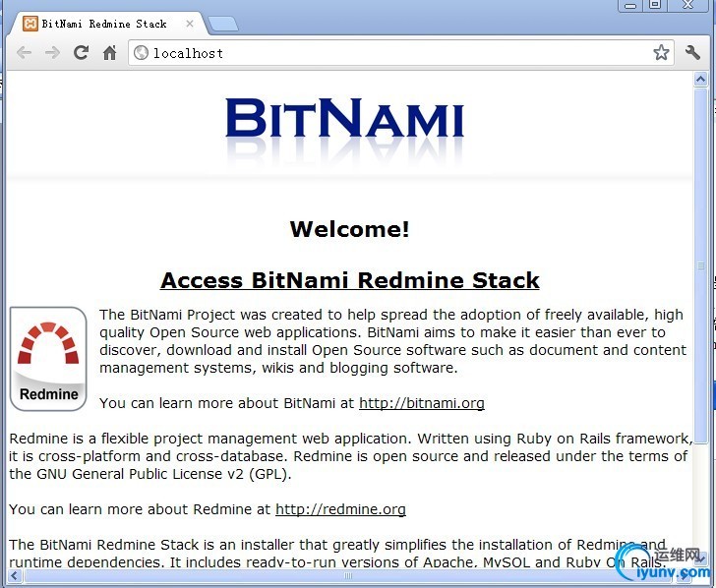Image resolution: width=716 pixels, height=588 pixels.
Task: Minimize the browser window
Action: tap(630, 5)
